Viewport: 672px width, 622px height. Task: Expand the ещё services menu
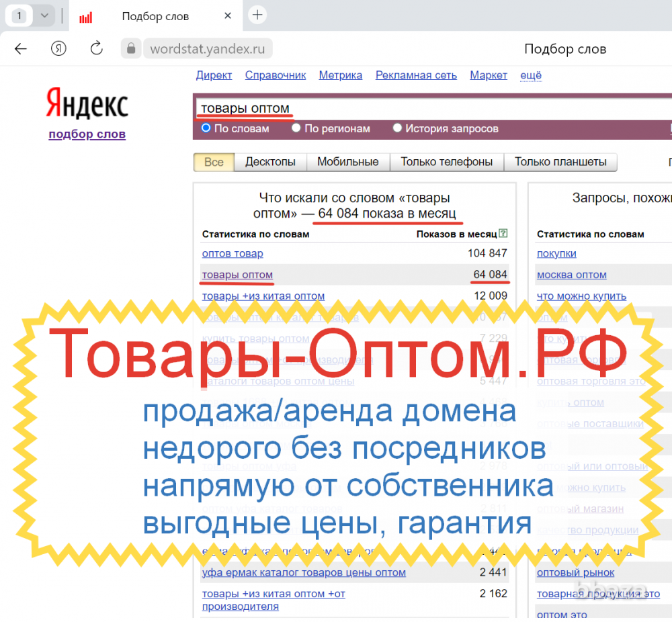(530, 75)
